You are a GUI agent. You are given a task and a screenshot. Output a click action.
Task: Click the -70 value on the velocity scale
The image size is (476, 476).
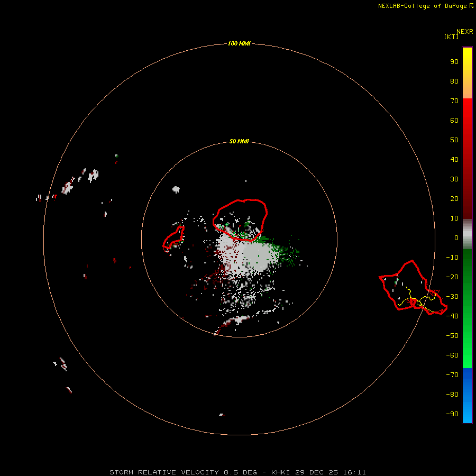point(452,375)
